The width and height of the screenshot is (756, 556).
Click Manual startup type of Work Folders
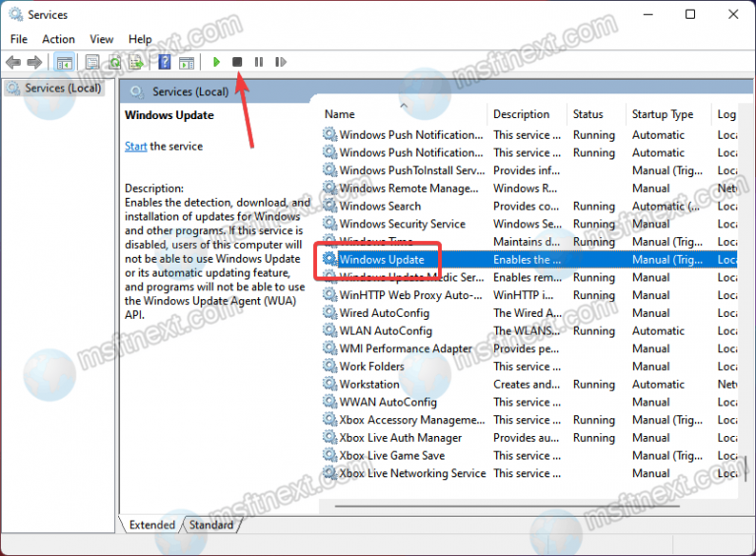coord(651,367)
